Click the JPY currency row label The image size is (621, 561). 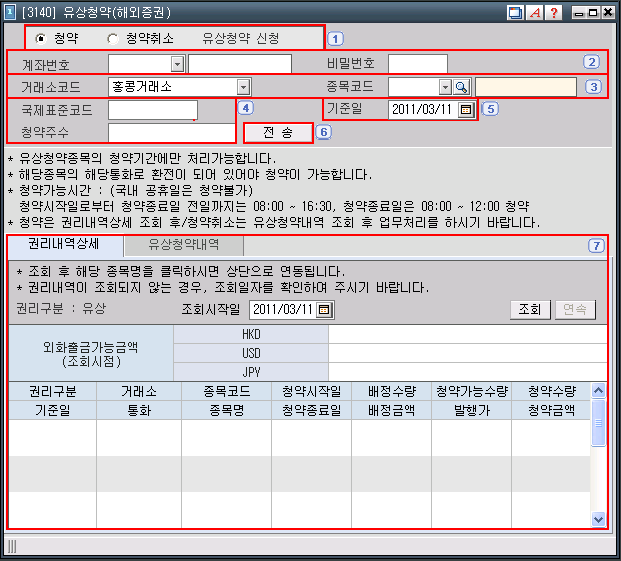pos(251,372)
